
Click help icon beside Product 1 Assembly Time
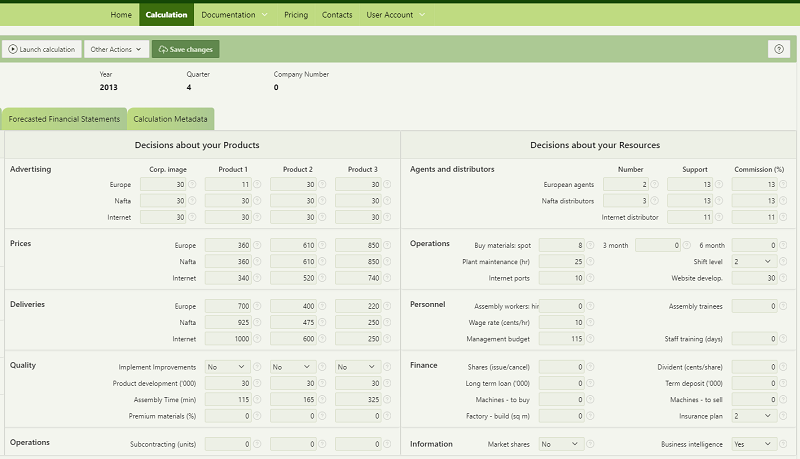(257, 399)
